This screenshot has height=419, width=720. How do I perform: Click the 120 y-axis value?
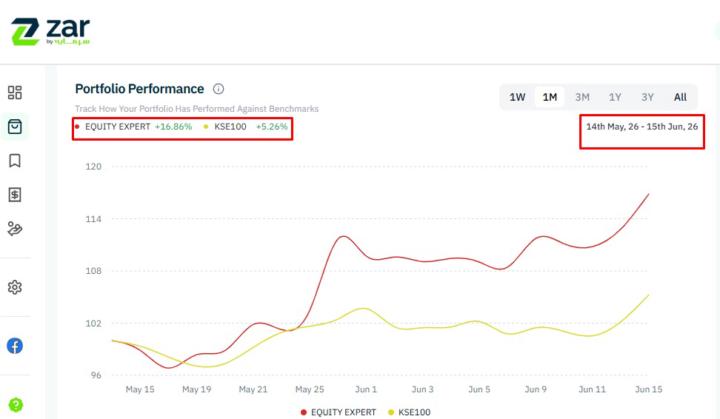(x=93, y=166)
